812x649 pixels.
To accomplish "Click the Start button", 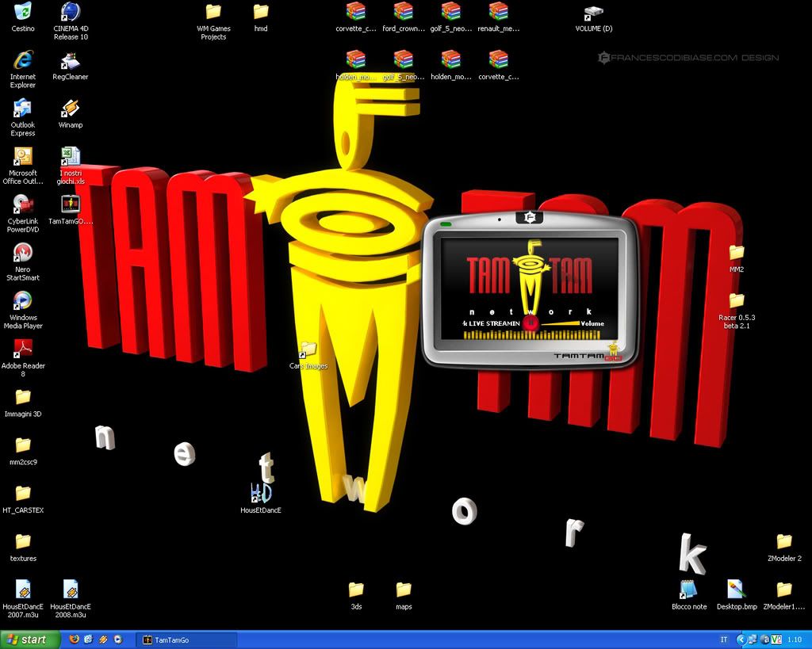I will (x=29, y=639).
